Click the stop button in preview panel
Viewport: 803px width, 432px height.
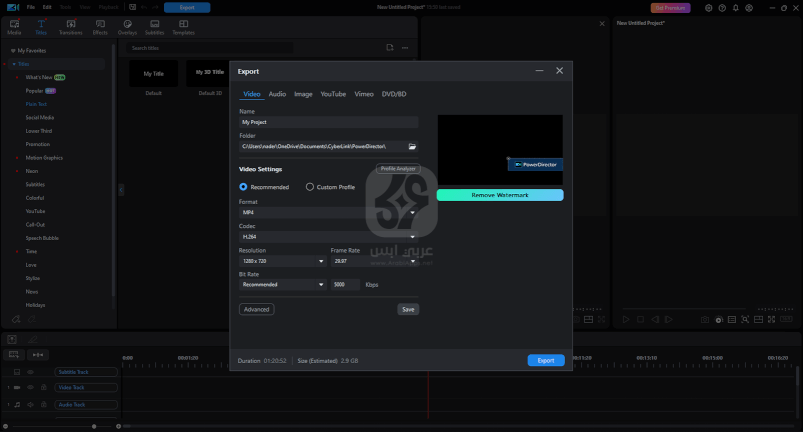pyautogui.click(x=640, y=319)
